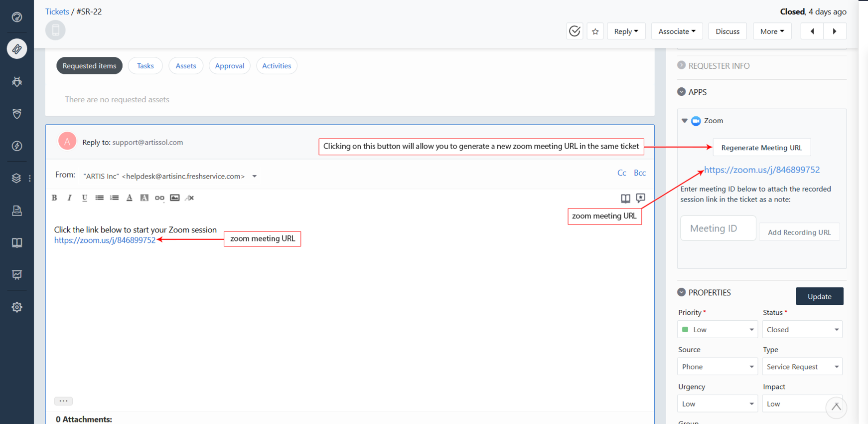868x424 pixels.
Task: Open the Contracts stamp icon in sidebar
Action: (x=17, y=211)
